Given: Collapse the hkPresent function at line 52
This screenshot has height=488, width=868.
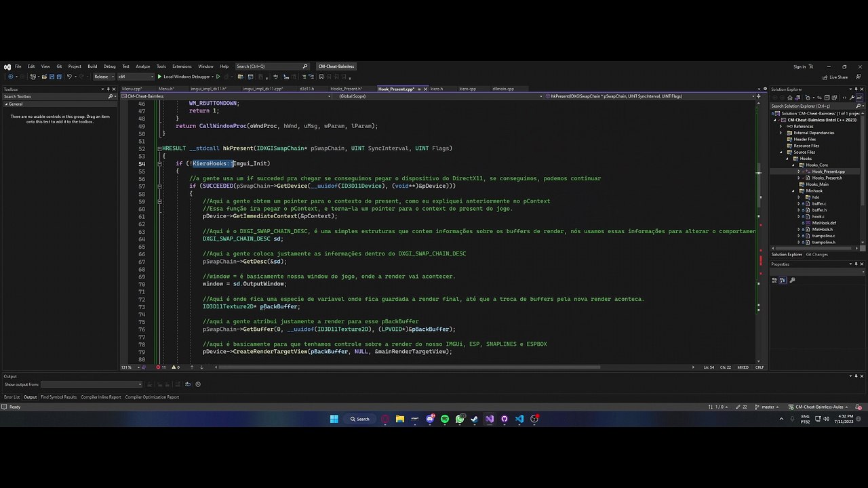Looking at the screenshot, I should 159,148.
